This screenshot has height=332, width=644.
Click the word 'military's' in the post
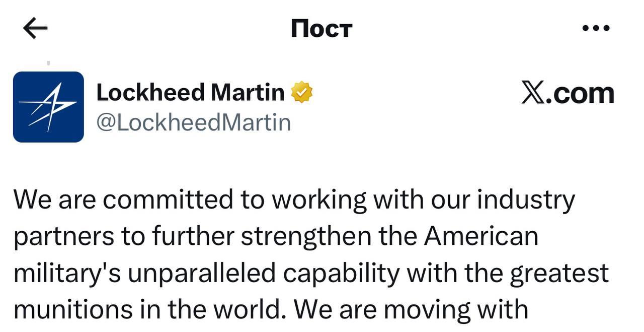click(x=66, y=274)
